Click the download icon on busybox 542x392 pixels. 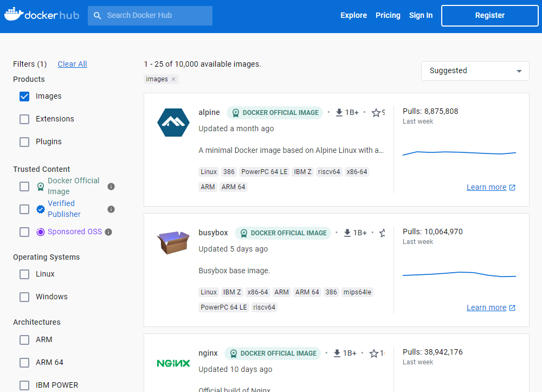coord(347,233)
